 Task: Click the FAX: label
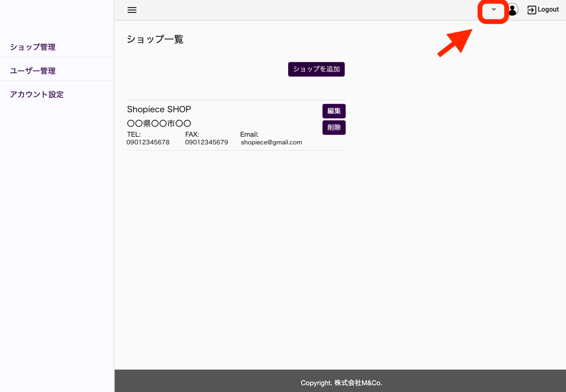point(192,134)
